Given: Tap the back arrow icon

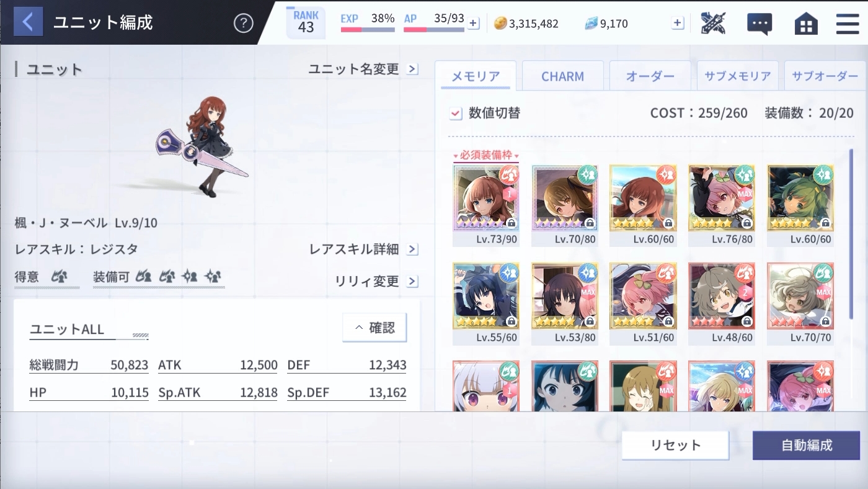Looking at the screenshot, I should (x=27, y=22).
